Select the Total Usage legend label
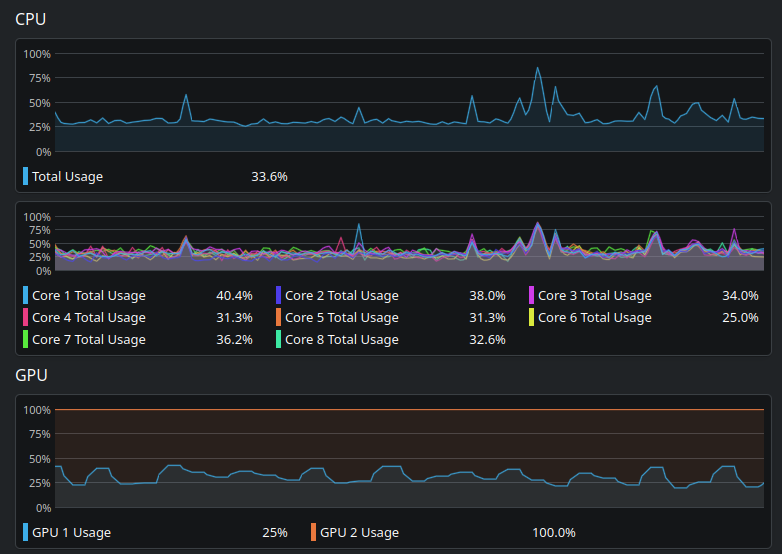 [67, 177]
